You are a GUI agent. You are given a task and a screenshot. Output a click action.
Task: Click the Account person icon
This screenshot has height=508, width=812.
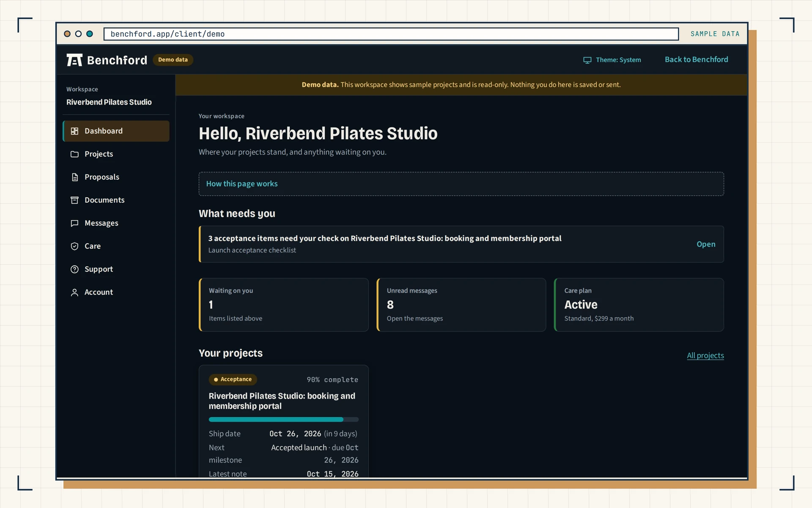(x=74, y=292)
